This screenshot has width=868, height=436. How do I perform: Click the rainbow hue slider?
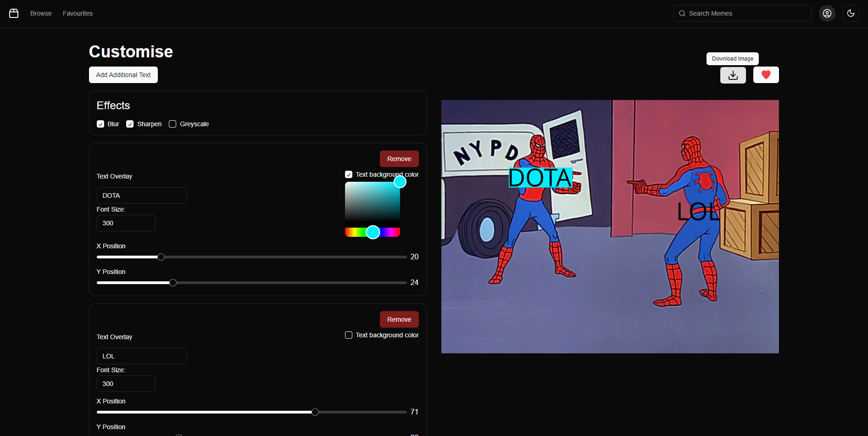pyautogui.click(x=373, y=232)
